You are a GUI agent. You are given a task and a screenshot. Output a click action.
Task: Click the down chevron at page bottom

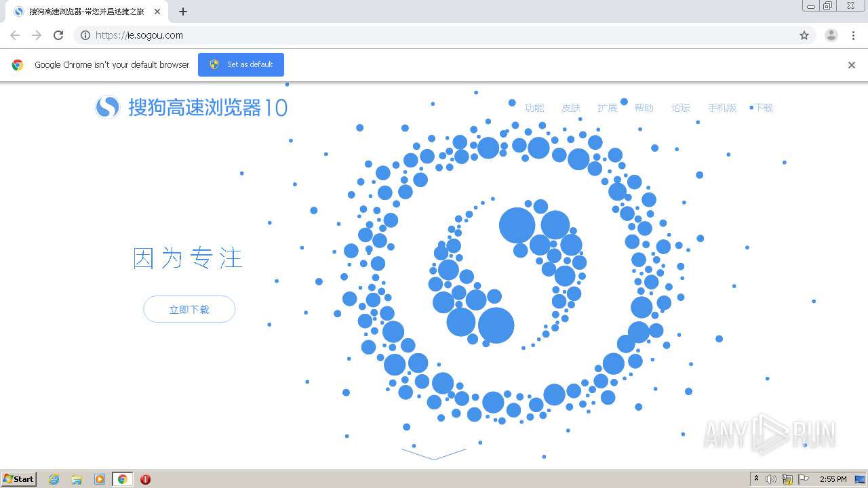[x=434, y=453]
